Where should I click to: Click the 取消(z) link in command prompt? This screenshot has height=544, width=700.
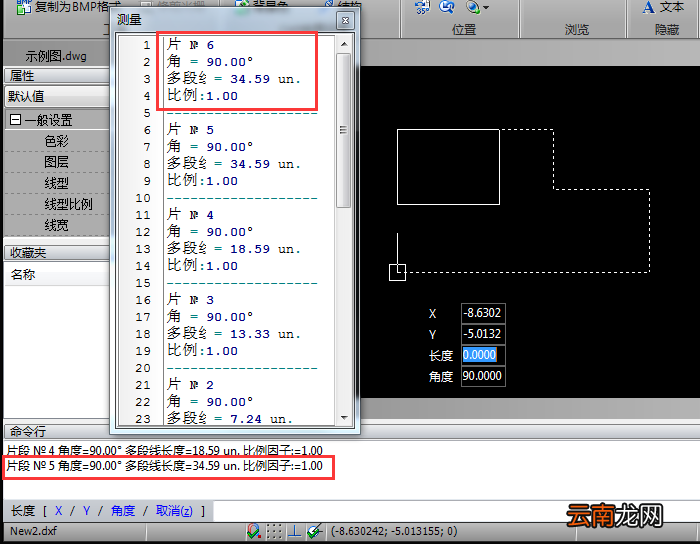tap(174, 511)
